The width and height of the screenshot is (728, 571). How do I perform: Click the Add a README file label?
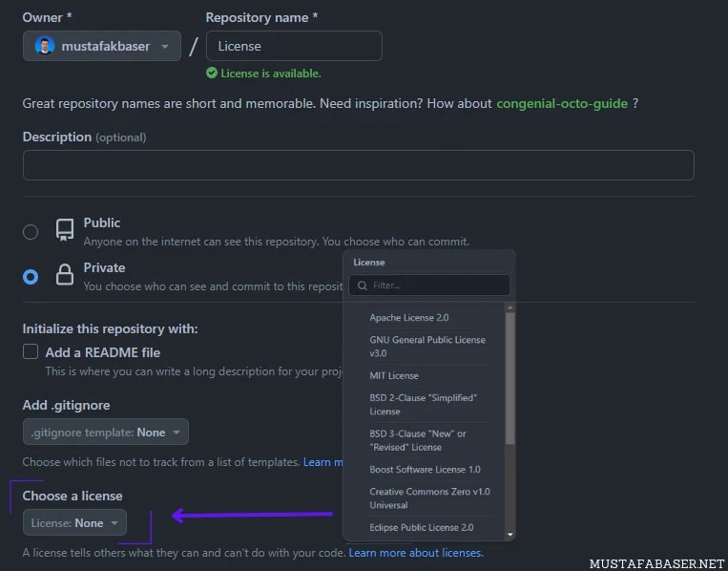tap(103, 352)
